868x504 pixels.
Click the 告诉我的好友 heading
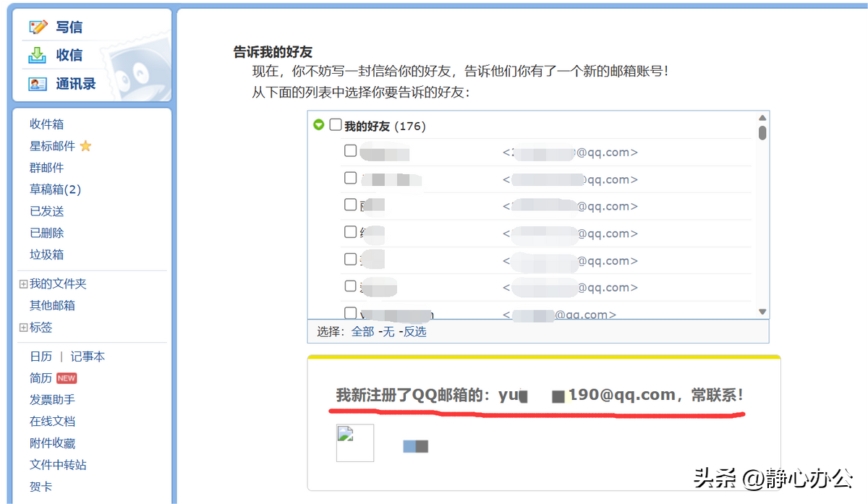[x=273, y=52]
